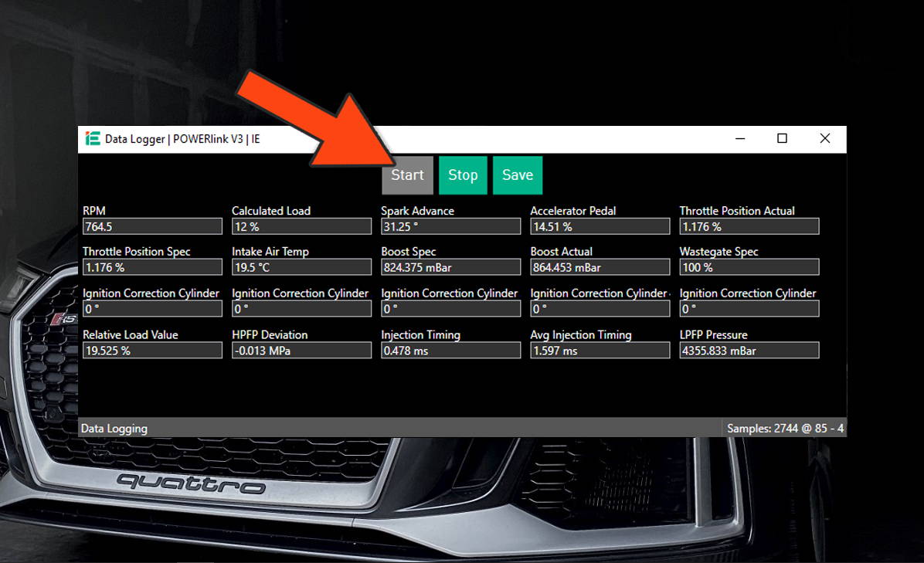924x563 pixels.
Task: Select the LPFP Pressure field 4355.833 mBar
Action: click(749, 351)
